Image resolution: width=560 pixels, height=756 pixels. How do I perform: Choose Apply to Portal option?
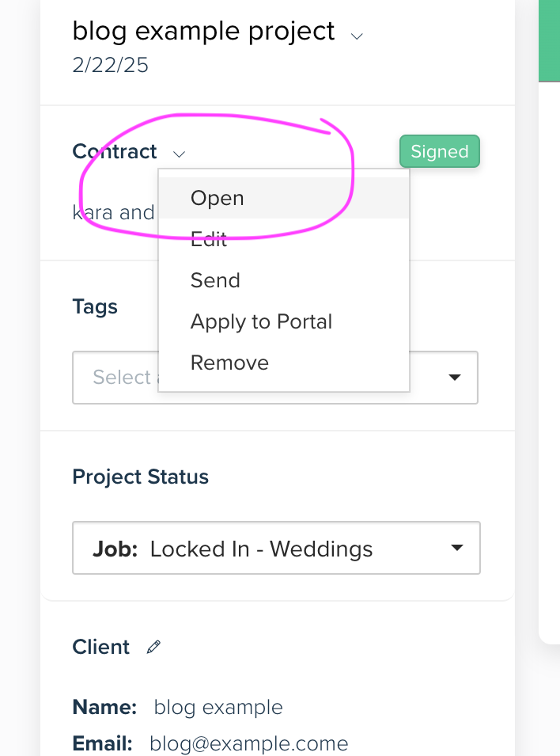[x=284, y=321]
